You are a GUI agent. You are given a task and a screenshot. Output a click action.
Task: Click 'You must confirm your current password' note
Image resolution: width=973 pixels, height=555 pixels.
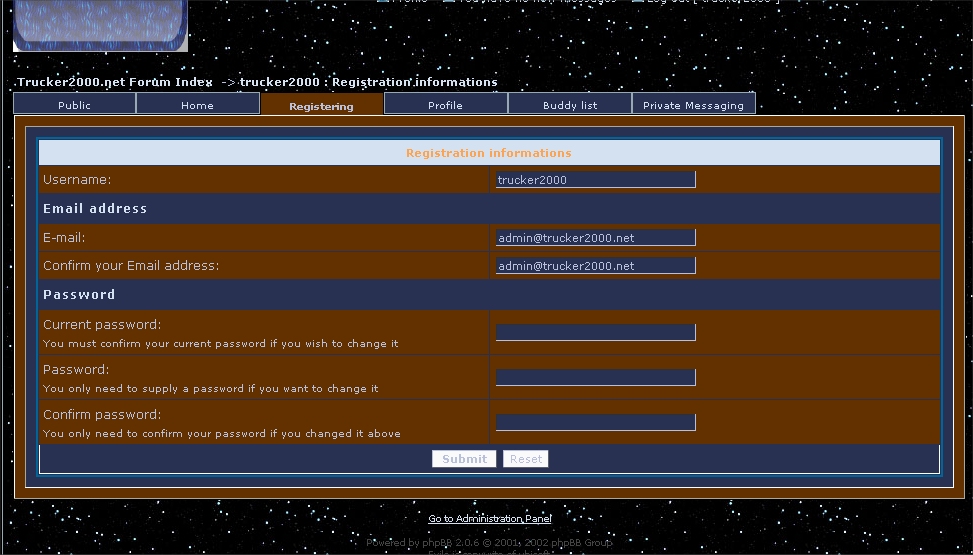pos(220,343)
